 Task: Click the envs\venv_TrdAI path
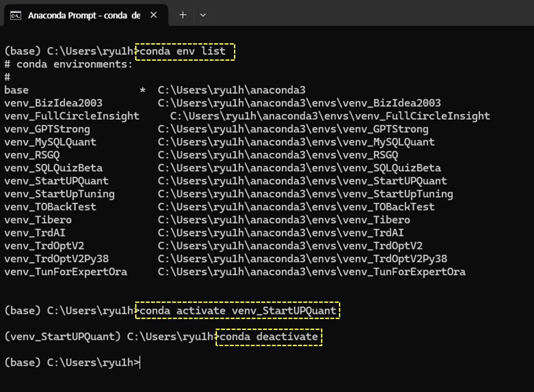(281, 232)
